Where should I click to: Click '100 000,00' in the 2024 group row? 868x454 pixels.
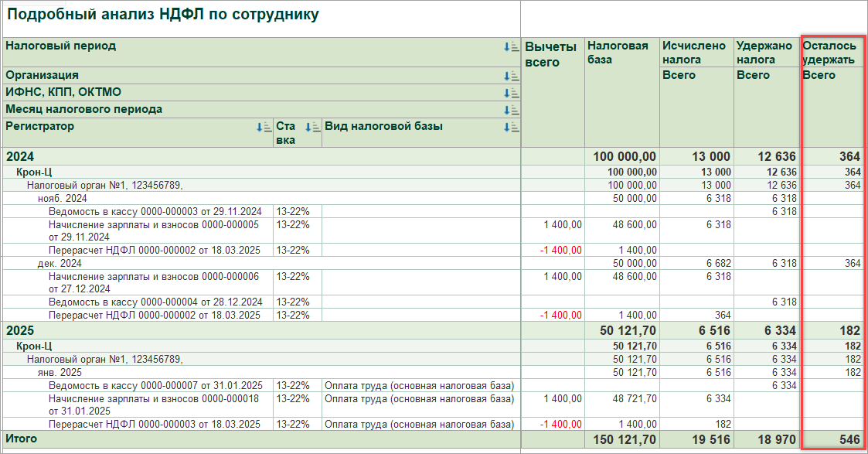(x=625, y=157)
